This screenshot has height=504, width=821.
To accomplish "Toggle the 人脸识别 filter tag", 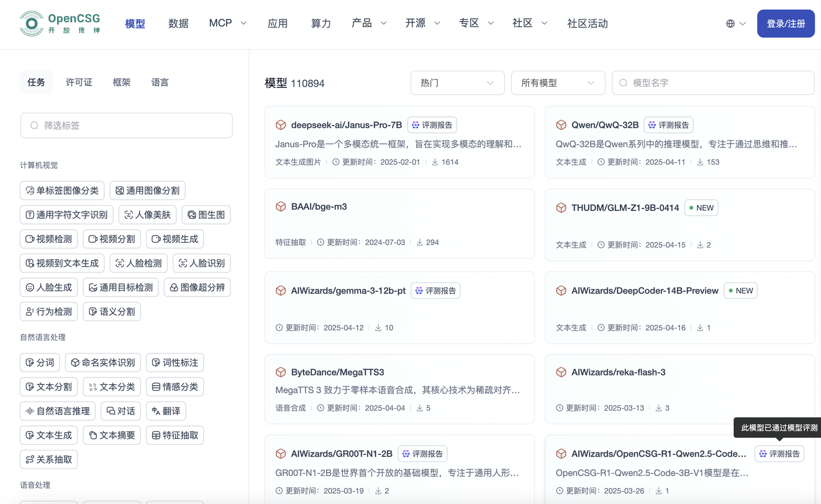I will 201,263.
